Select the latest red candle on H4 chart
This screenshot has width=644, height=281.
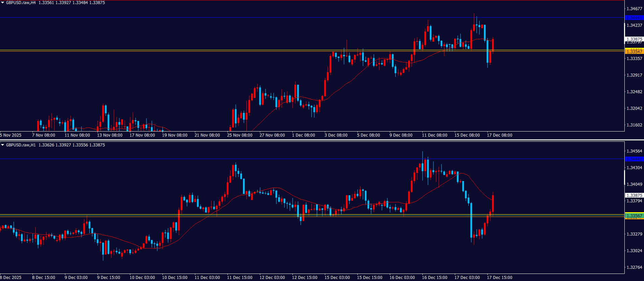493,45
